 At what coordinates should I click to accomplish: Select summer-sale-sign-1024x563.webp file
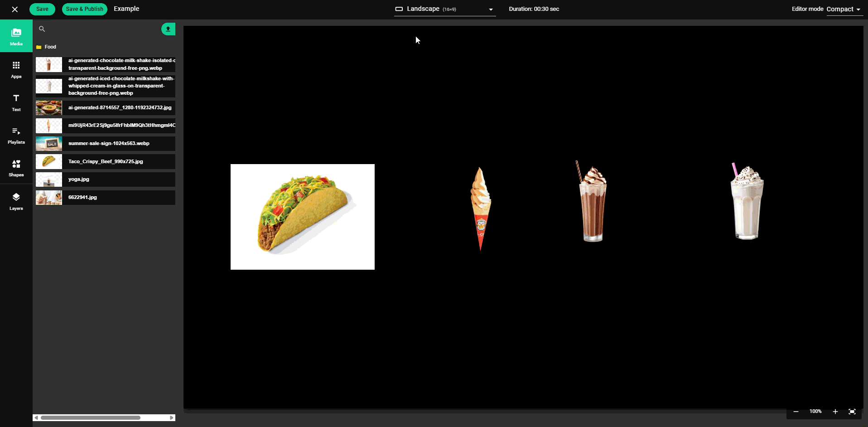point(106,144)
